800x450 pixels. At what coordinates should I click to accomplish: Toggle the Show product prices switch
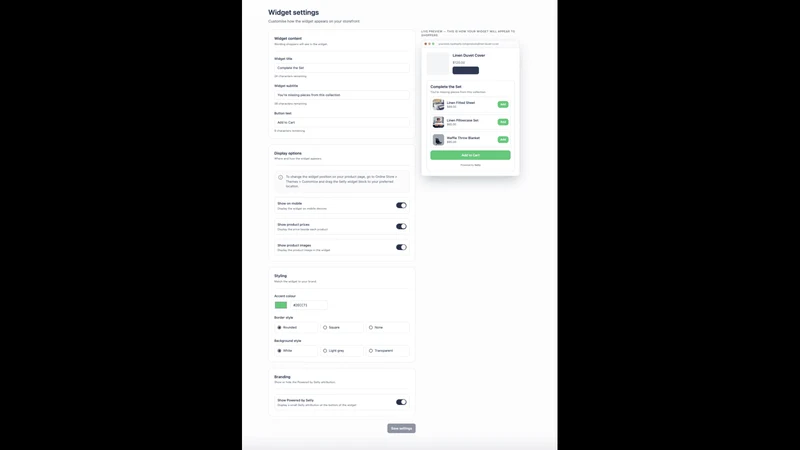pyautogui.click(x=401, y=226)
